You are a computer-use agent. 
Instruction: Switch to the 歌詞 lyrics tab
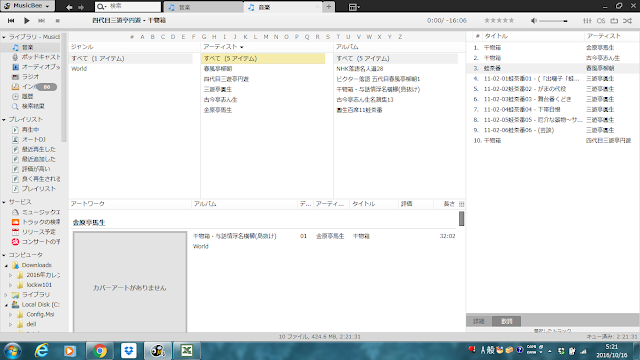(x=506, y=321)
